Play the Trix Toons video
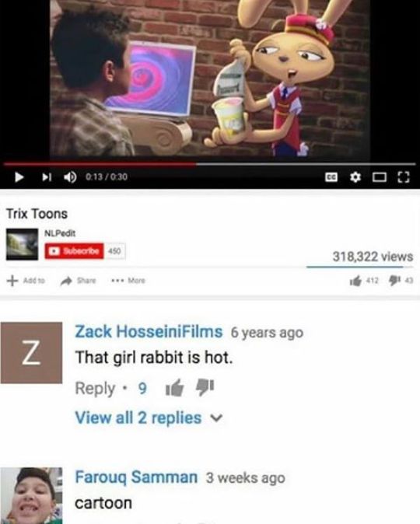 point(19,176)
